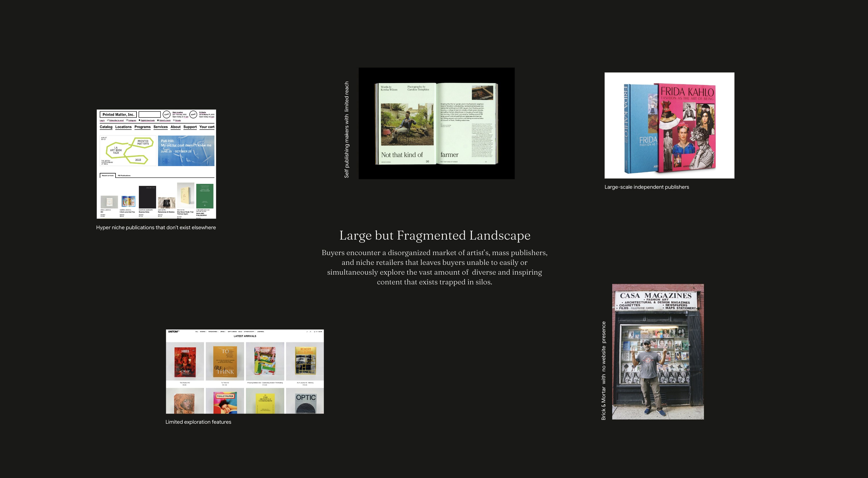Select the Recent arrivals tab
This screenshot has width=868, height=478.
pyautogui.click(x=108, y=176)
